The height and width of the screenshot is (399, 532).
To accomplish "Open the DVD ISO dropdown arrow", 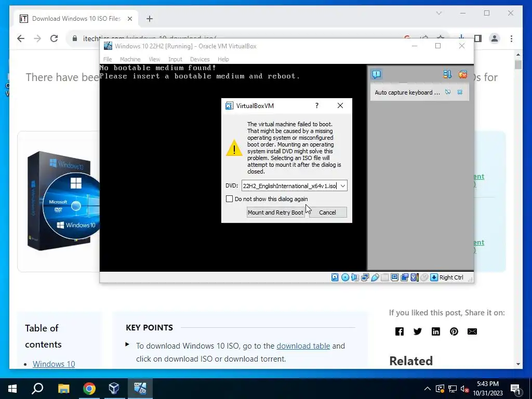I will (x=343, y=185).
